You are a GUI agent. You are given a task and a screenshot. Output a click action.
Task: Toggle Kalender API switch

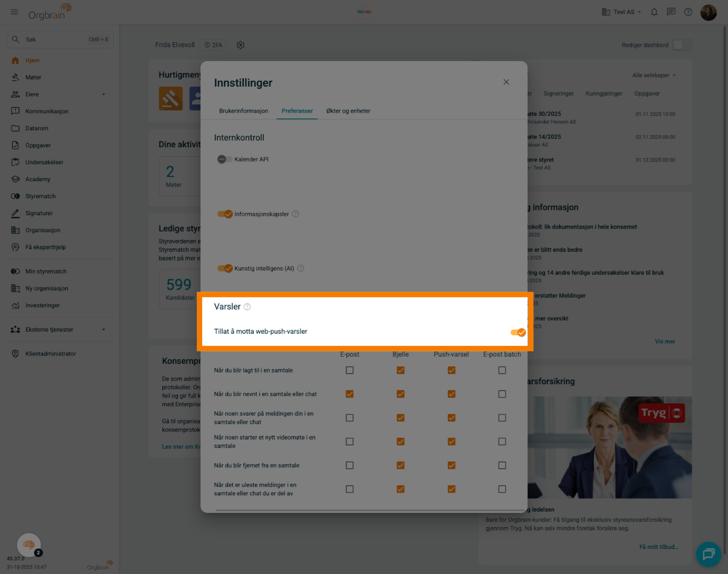tap(224, 159)
